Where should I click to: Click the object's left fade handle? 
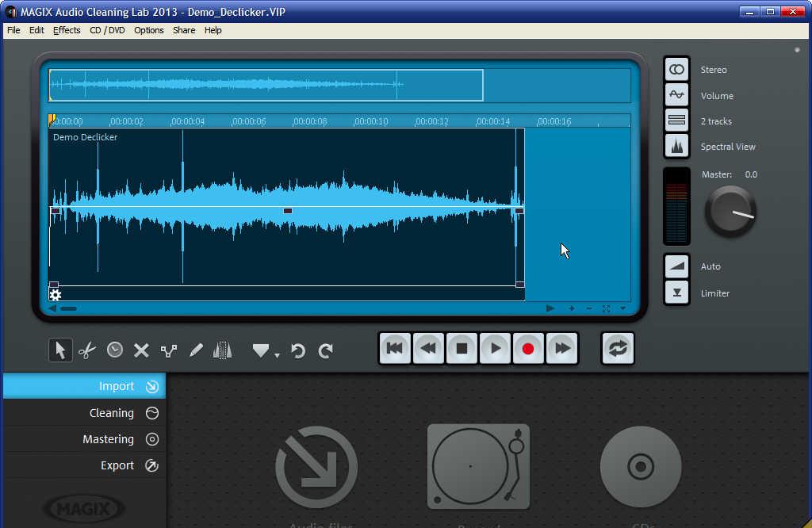coord(55,211)
